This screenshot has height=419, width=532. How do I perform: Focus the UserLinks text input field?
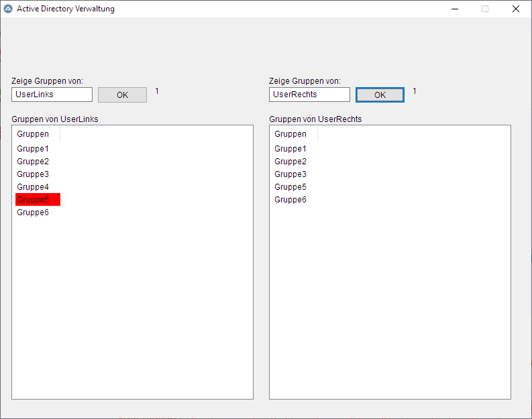(x=52, y=95)
